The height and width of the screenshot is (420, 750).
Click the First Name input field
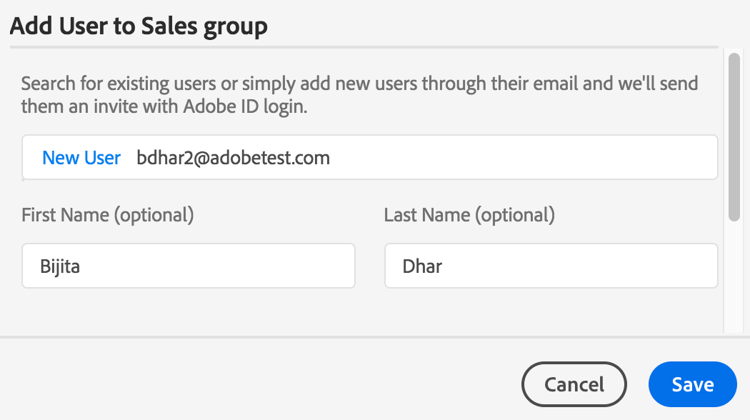[188, 266]
